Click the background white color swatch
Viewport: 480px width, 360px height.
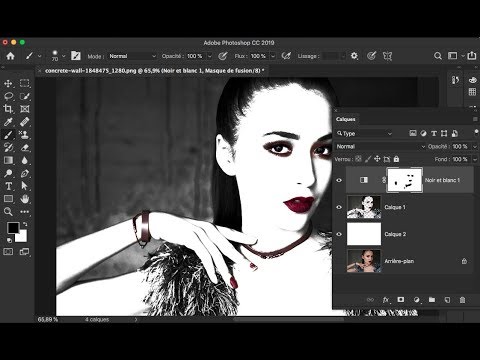pyautogui.click(x=22, y=237)
